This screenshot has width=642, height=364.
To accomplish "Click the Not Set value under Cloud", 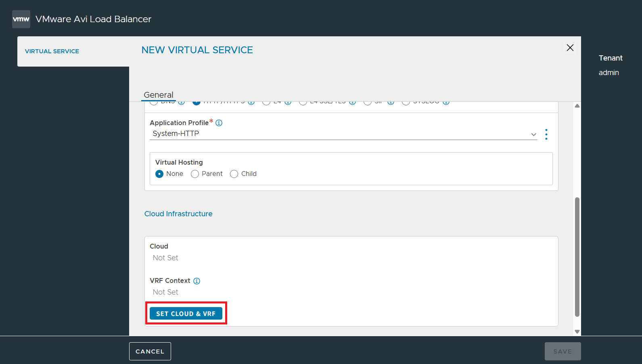I will [x=165, y=258].
